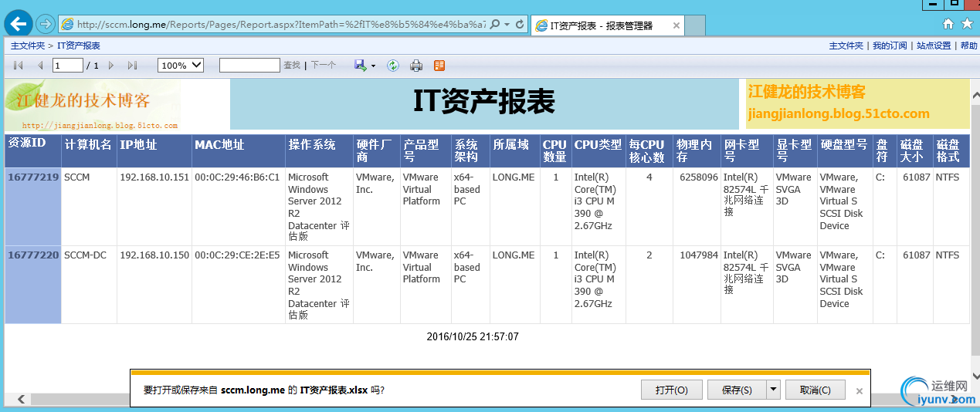Open favorites star icon
This screenshot has height=412, width=980.
[967, 24]
